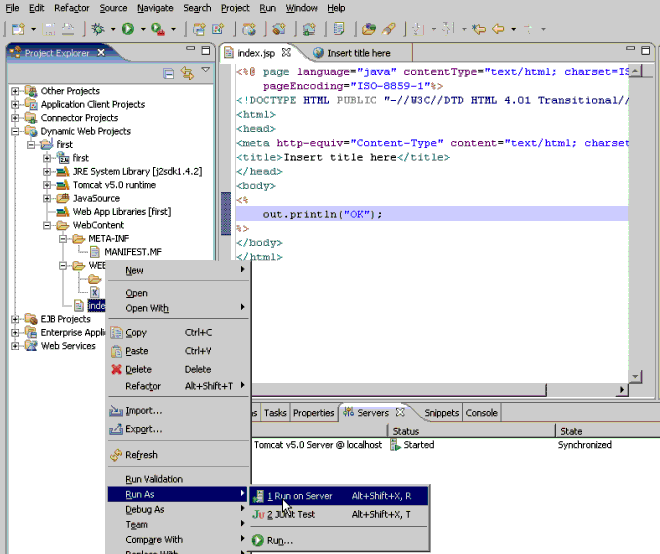Select Debug As in context menu
This screenshot has height=554, width=660.
click(178, 509)
